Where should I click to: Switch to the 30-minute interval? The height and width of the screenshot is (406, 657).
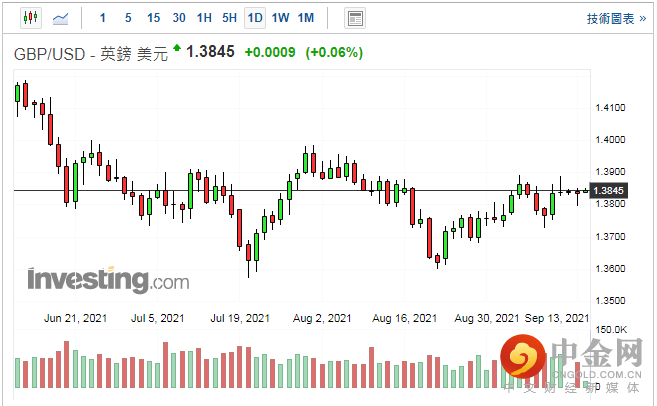[179, 18]
